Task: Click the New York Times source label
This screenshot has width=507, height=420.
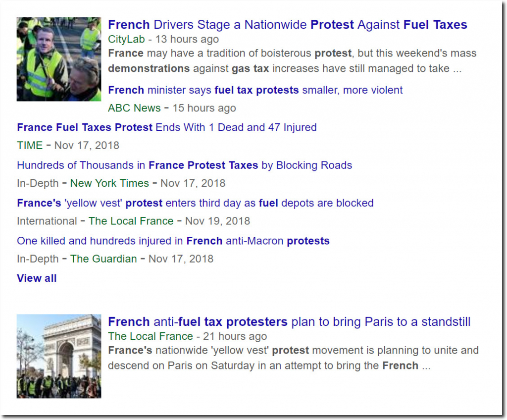Action: (x=109, y=183)
